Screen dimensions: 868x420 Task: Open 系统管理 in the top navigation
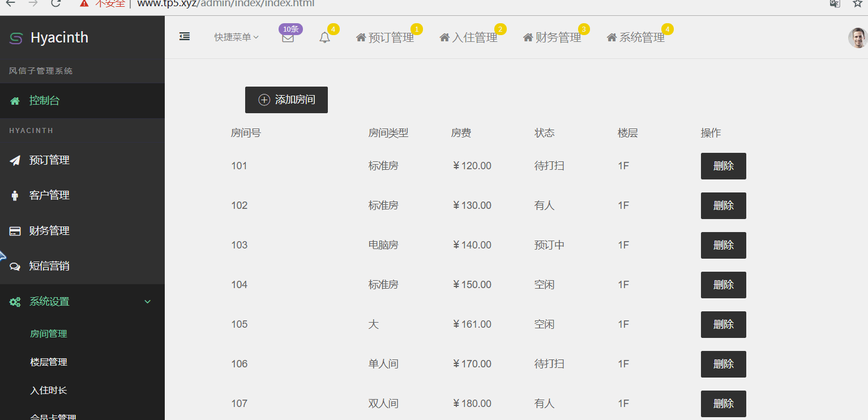click(635, 38)
